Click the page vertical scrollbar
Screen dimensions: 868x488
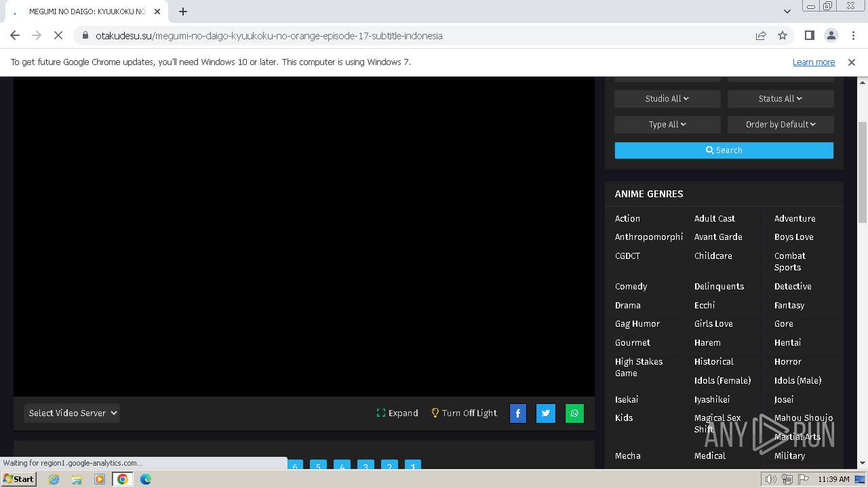coord(863,172)
